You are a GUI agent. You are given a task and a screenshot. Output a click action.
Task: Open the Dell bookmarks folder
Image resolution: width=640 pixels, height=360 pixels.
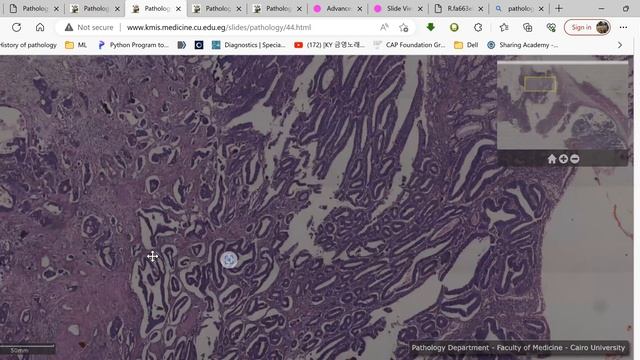(x=466, y=45)
